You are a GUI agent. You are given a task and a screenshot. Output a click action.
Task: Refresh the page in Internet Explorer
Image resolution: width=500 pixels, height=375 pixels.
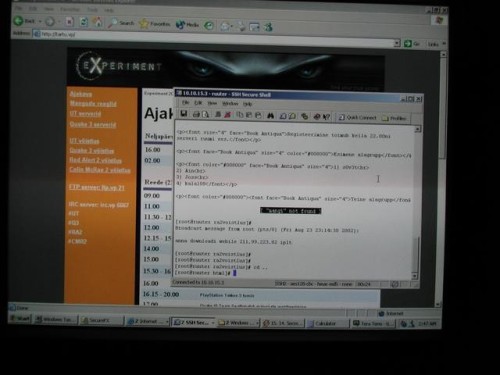tap(84, 22)
